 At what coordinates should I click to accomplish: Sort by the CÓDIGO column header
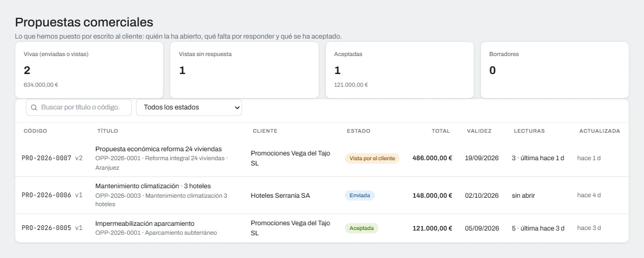[x=35, y=131]
